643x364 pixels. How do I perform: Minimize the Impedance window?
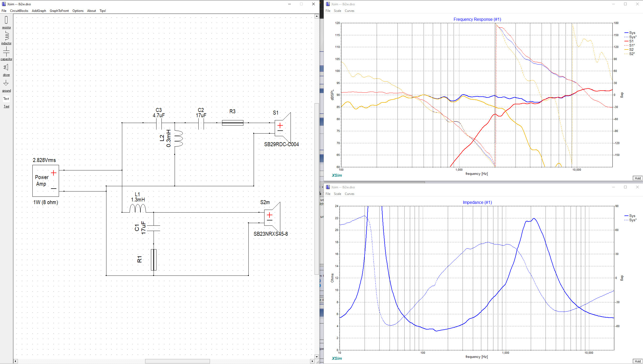[613, 187]
